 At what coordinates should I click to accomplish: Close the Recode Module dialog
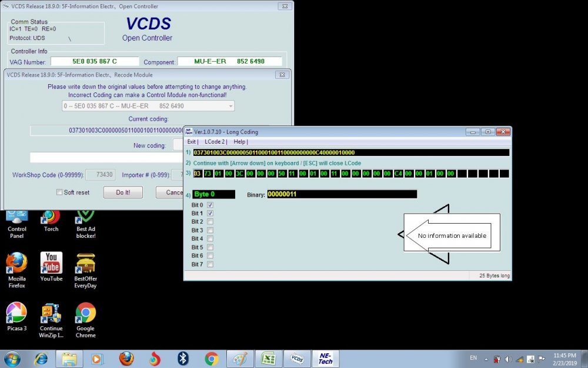(282, 75)
